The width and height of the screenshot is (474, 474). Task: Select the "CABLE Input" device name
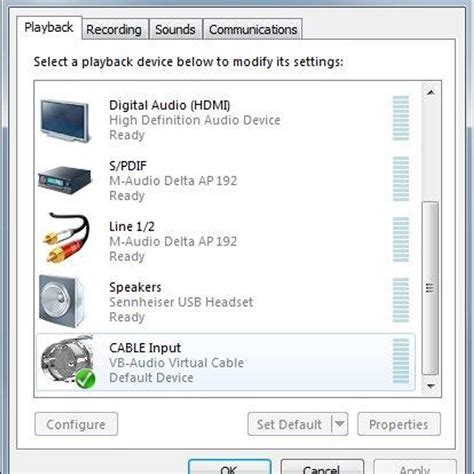[145, 348]
